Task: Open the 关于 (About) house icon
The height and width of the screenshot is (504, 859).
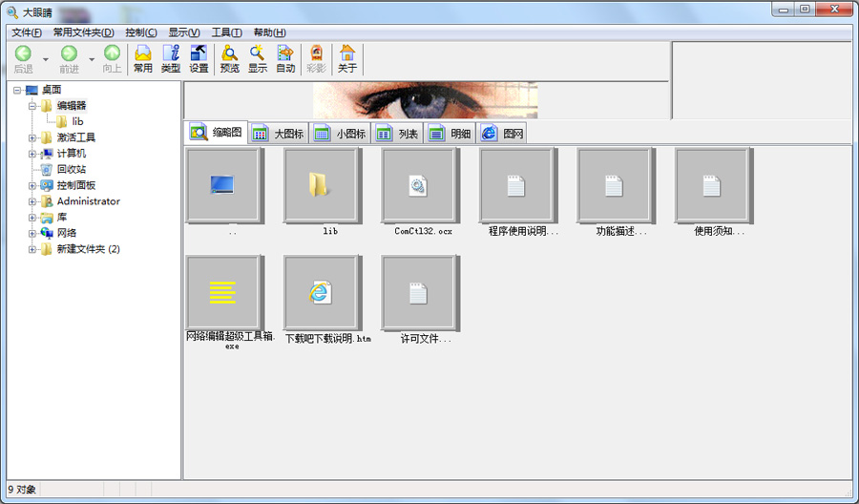Action: [347, 54]
